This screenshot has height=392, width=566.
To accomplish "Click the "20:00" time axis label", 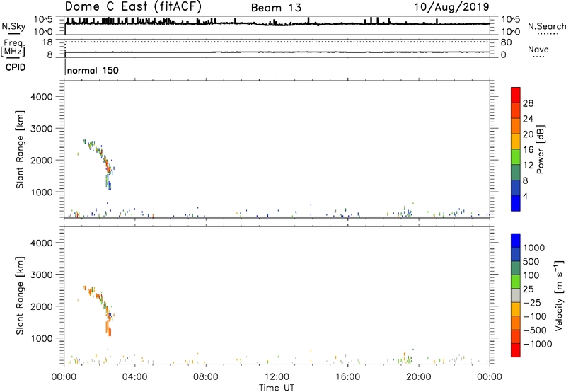I will point(418,377).
